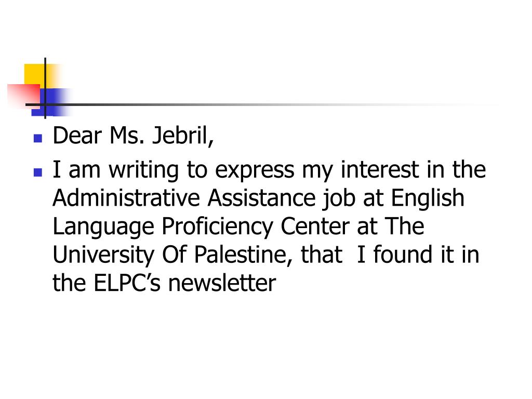The height and width of the screenshot is (399, 532).
Task: Click the word "Dear" in the greeting
Action: point(77,136)
